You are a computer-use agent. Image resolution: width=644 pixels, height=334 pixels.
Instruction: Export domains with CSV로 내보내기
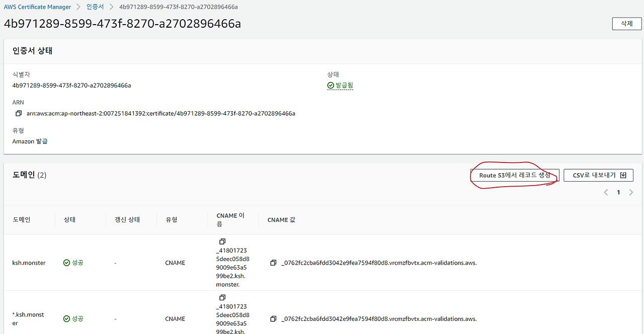[x=598, y=176]
